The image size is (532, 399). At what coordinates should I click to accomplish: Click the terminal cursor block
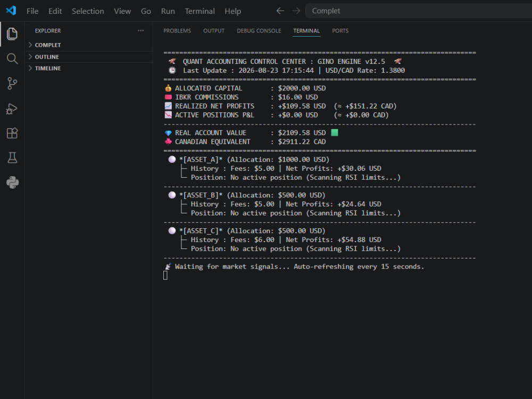click(165, 276)
